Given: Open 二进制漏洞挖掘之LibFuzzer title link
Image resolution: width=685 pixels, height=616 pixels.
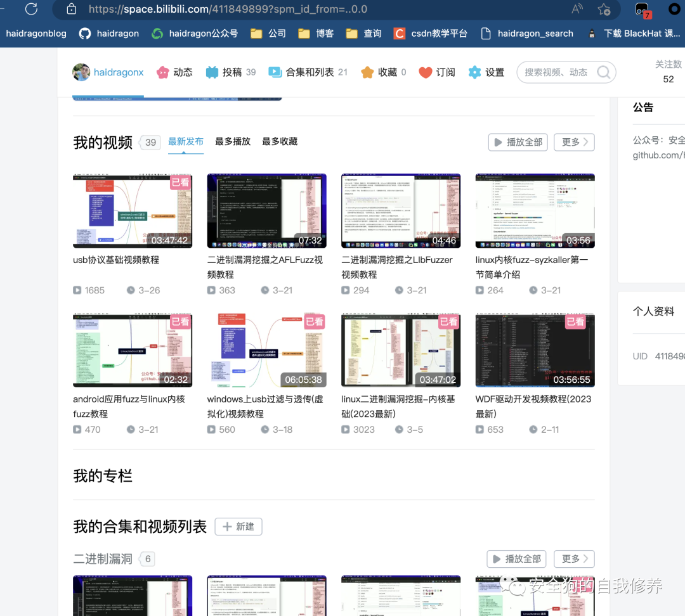Looking at the screenshot, I should 396,267.
